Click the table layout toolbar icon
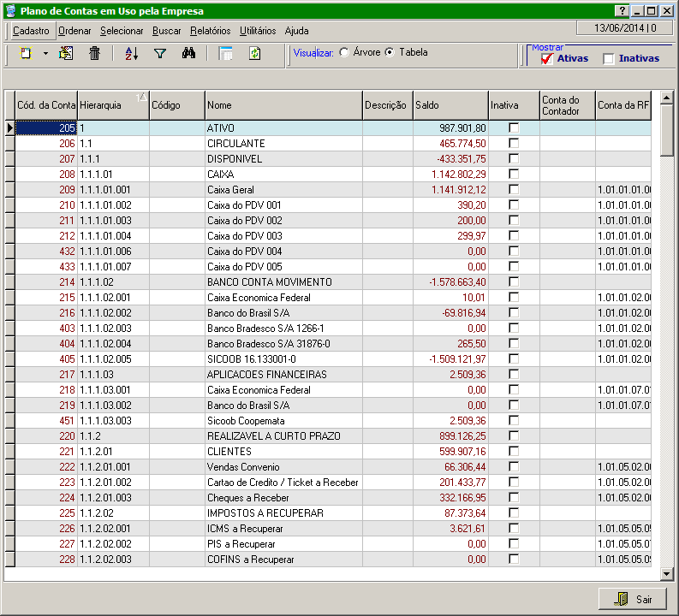The image size is (679, 616). 226,54
